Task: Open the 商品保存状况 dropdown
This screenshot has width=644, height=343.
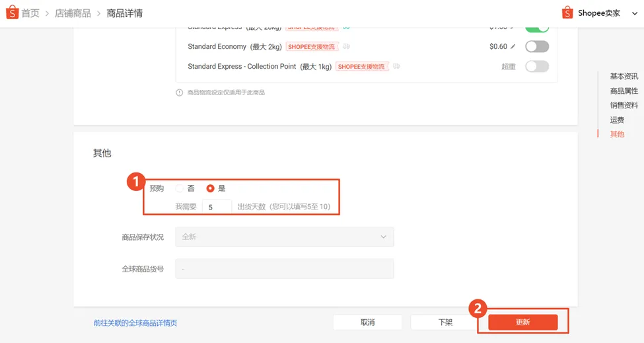Action: tap(284, 237)
